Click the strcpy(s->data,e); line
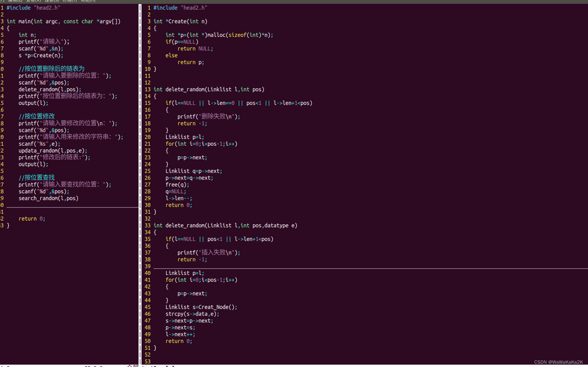 point(192,314)
